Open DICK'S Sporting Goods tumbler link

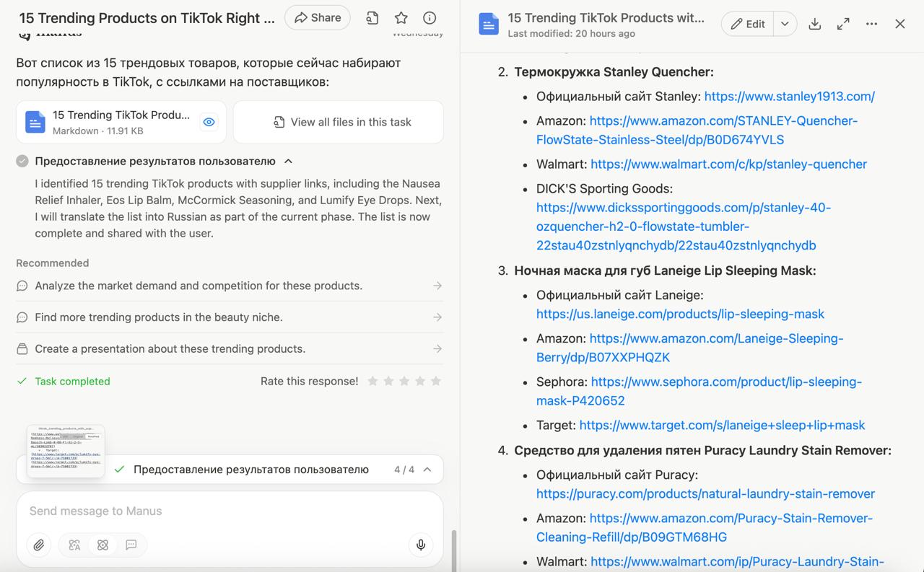(x=684, y=226)
